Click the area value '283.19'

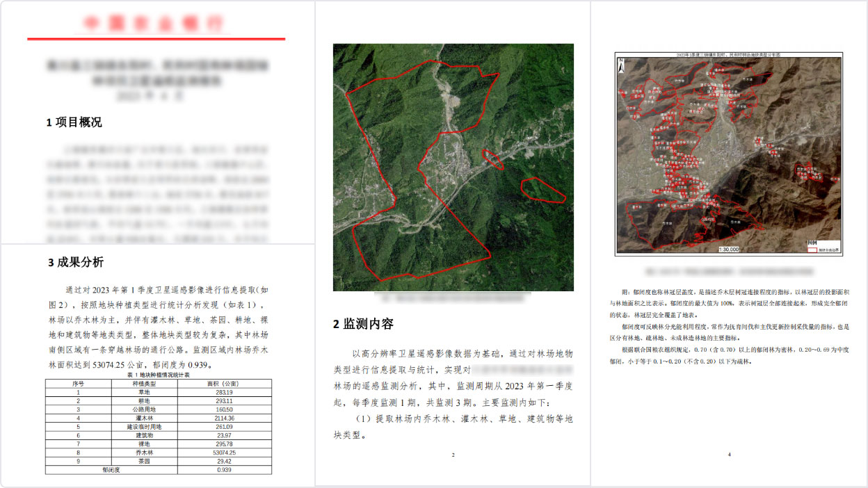pos(225,392)
